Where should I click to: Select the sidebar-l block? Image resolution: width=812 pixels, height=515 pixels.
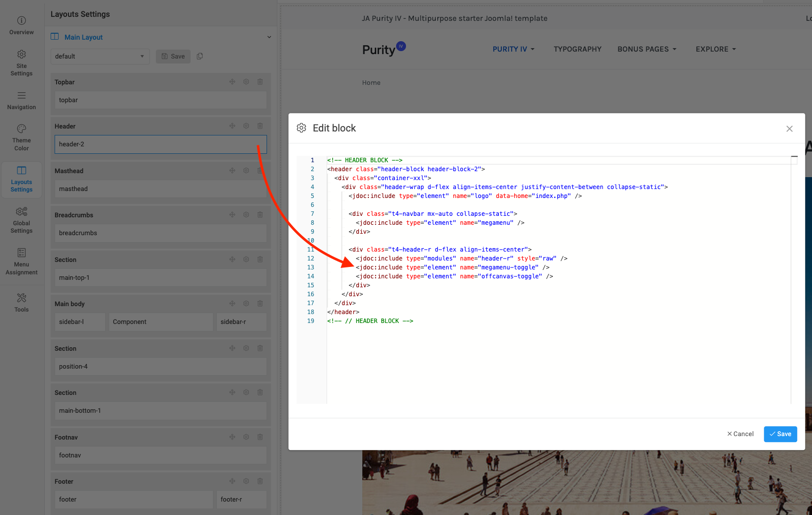coord(80,322)
